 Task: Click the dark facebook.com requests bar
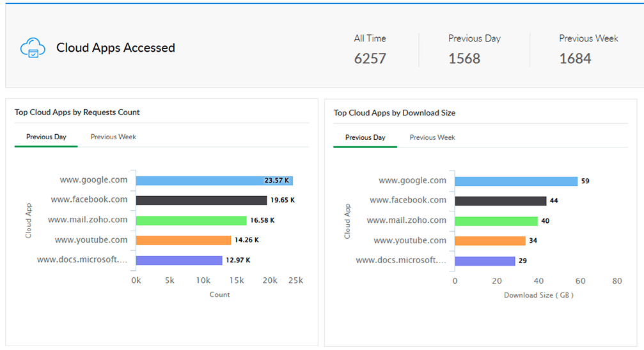point(201,201)
